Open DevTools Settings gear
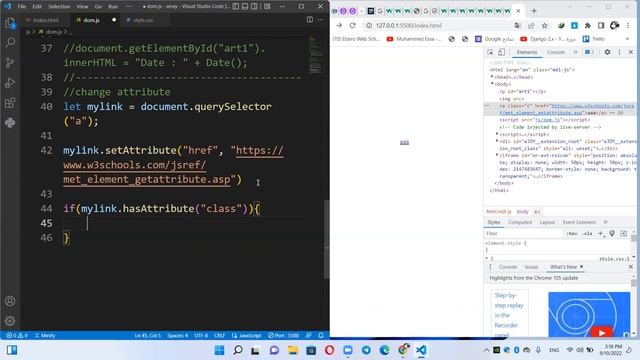The height and width of the screenshot is (360, 640). click(x=607, y=52)
